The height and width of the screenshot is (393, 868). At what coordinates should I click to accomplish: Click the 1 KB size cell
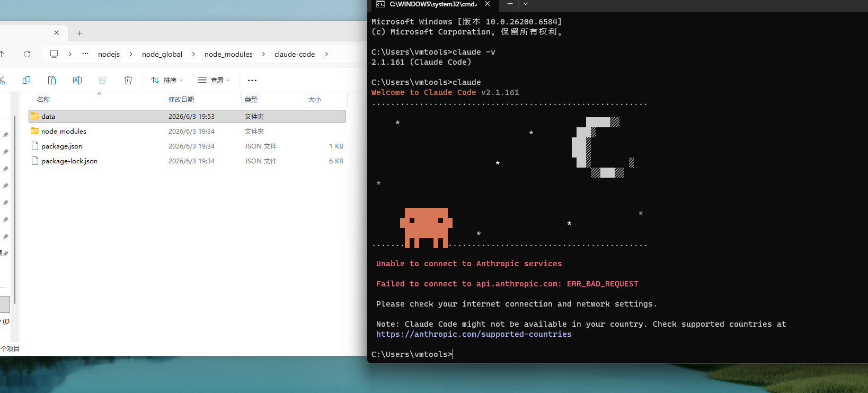336,146
